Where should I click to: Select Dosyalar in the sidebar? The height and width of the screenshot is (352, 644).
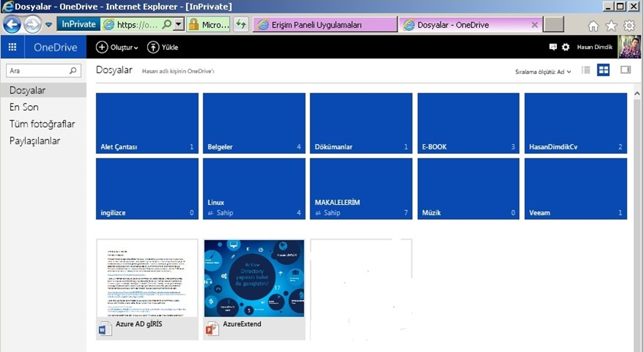point(43,90)
